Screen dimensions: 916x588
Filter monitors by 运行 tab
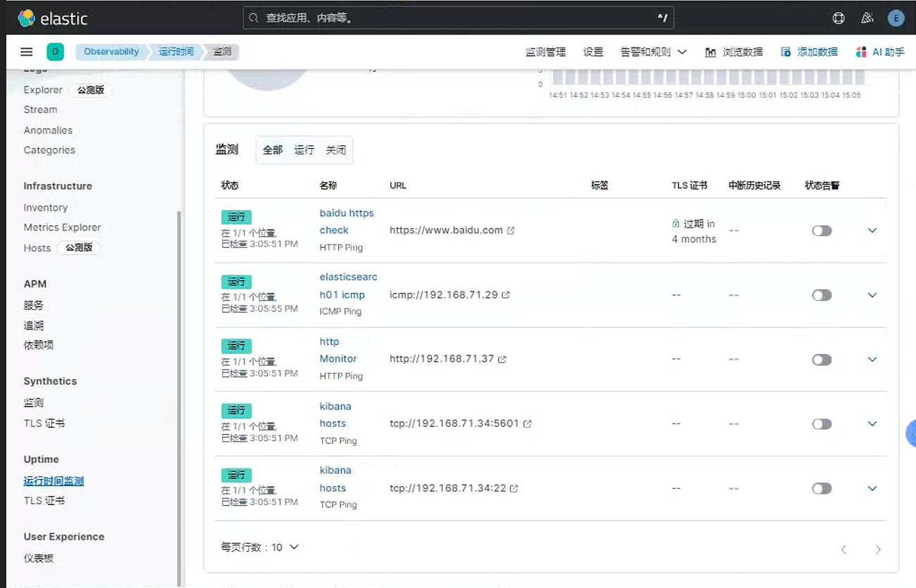click(x=304, y=150)
